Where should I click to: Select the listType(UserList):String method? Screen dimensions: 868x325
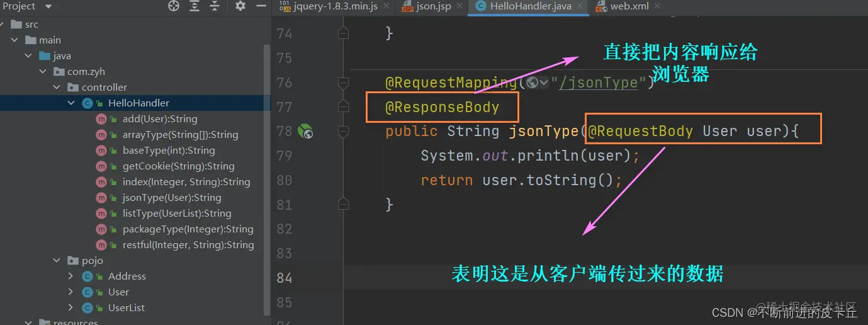(177, 213)
